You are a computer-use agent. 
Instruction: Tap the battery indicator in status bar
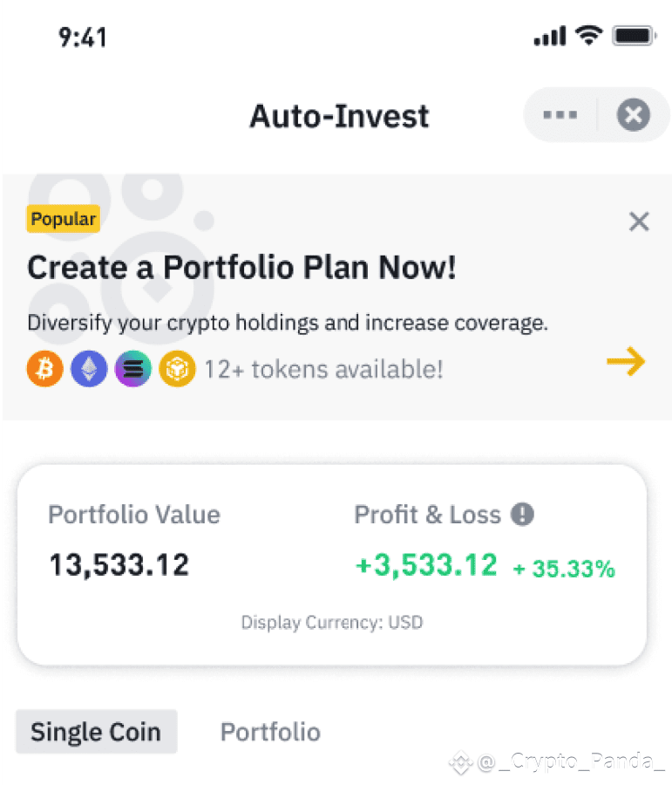click(635, 36)
